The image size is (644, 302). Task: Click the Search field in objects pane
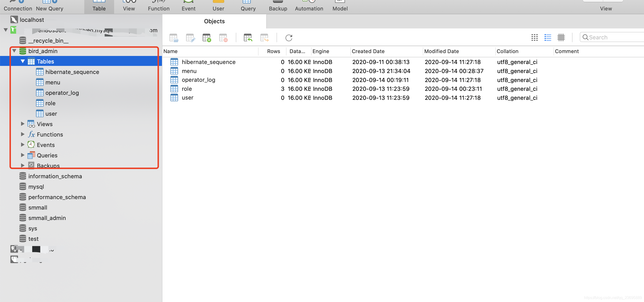pyautogui.click(x=612, y=37)
